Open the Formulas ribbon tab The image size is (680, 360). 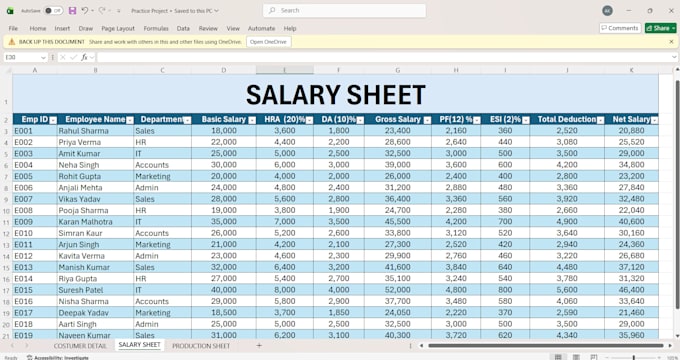(x=156, y=28)
